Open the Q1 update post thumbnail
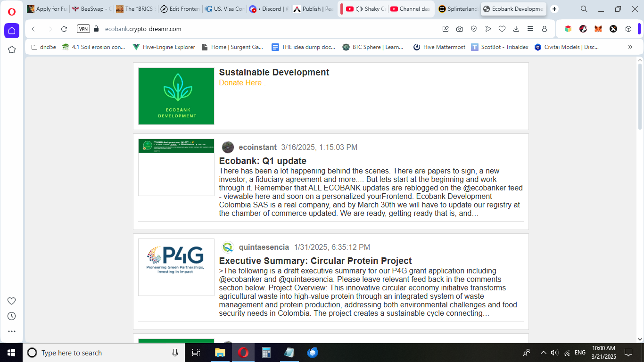Viewport: 644px width, 362px height. [176, 167]
